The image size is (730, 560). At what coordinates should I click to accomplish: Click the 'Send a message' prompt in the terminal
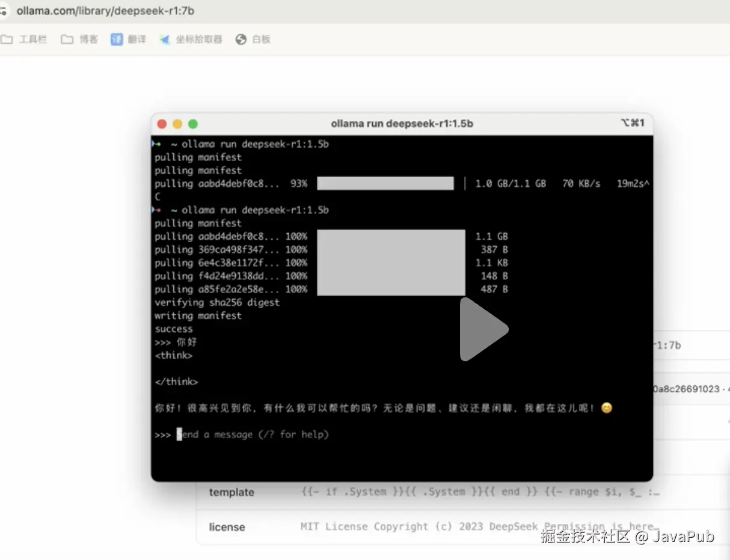pos(253,434)
